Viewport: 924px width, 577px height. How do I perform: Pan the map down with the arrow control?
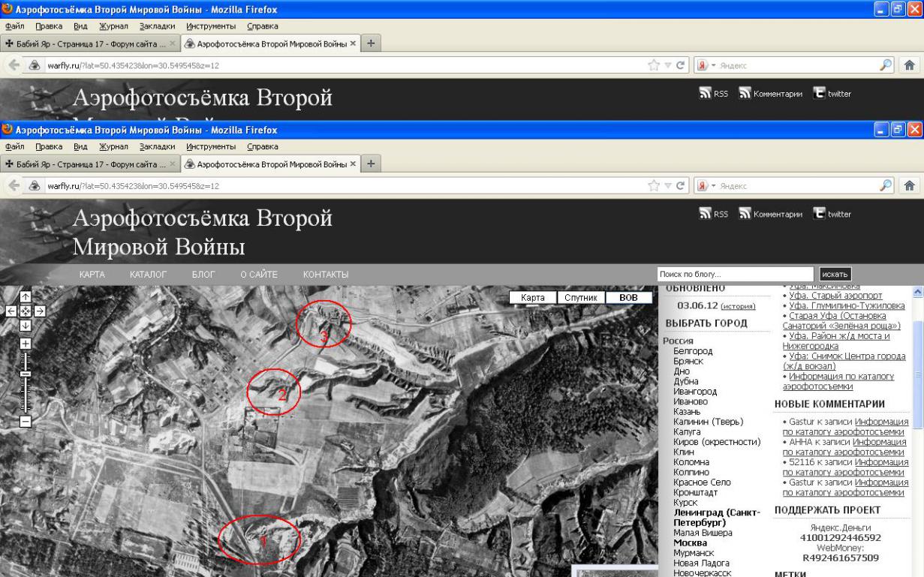coord(26,325)
